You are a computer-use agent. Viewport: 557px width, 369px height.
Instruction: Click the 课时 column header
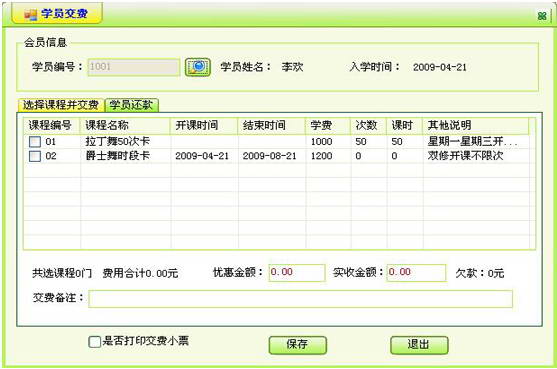[405, 125]
